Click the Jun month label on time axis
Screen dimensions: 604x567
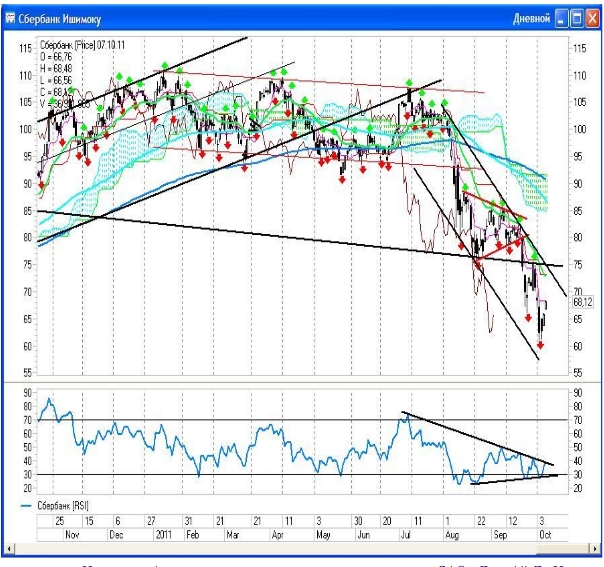[364, 535]
